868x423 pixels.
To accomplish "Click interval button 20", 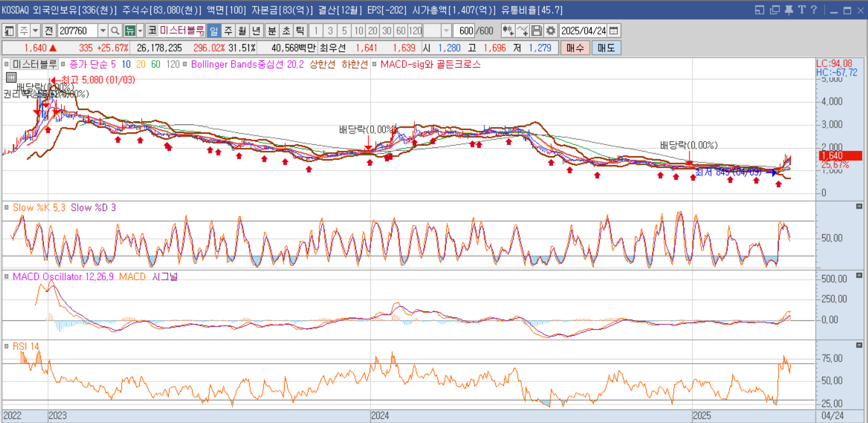I will 373,31.
